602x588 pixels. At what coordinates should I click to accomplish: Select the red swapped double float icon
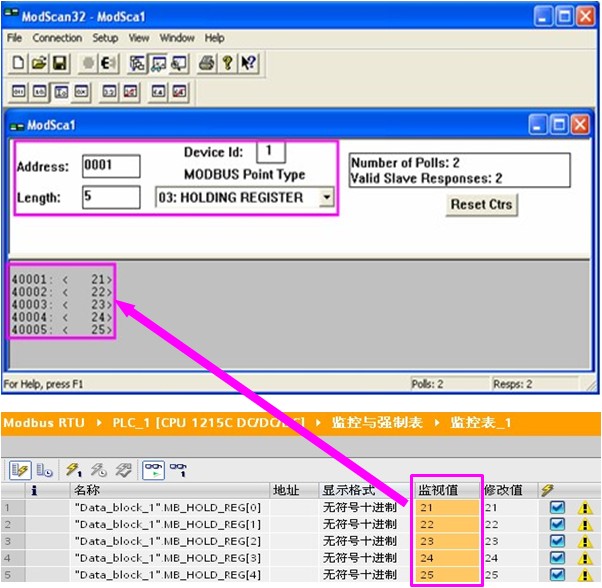[x=179, y=92]
